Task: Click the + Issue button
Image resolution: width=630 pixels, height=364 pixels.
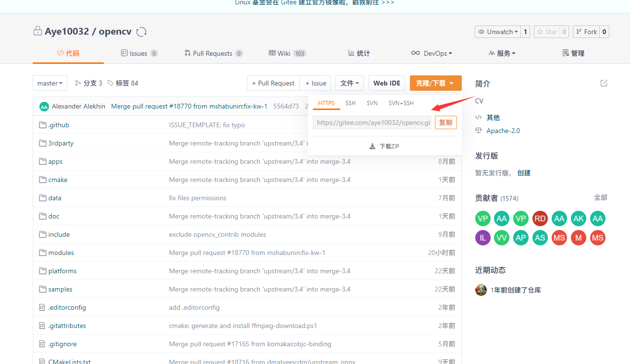Action: point(316,83)
